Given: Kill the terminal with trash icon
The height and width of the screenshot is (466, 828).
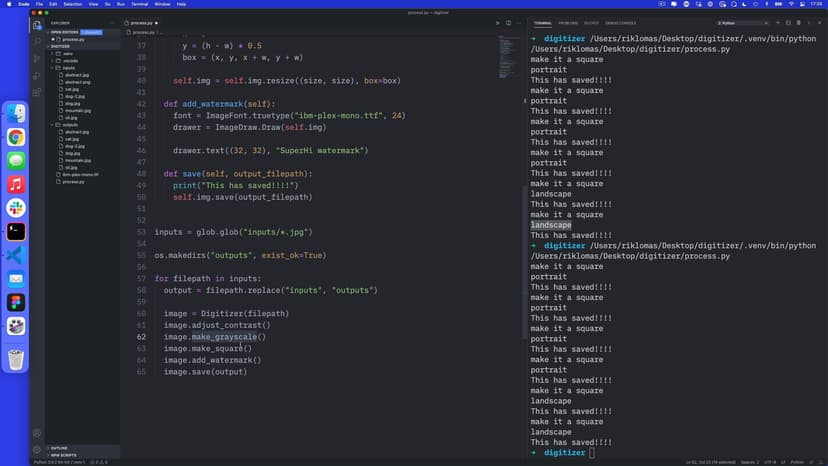Looking at the screenshot, I should pyautogui.click(x=797, y=22).
